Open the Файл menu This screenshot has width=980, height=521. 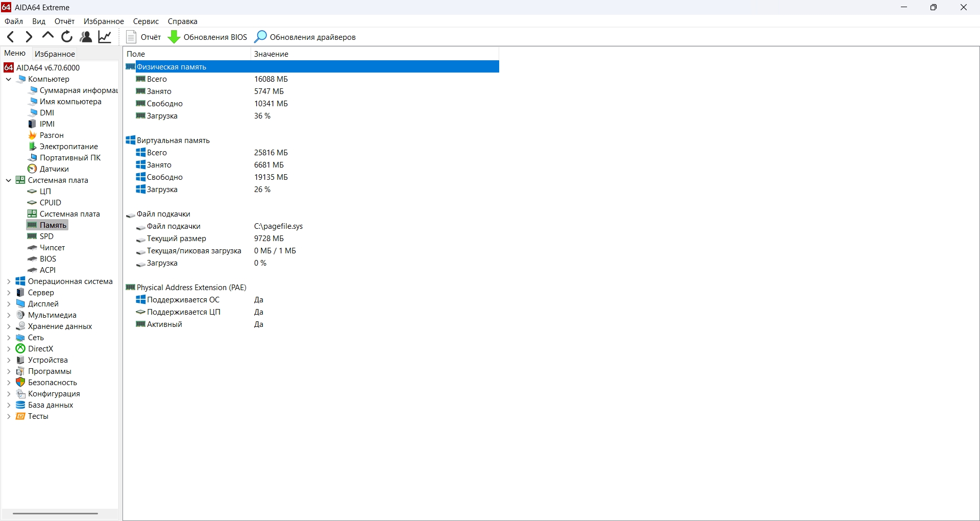coord(14,21)
